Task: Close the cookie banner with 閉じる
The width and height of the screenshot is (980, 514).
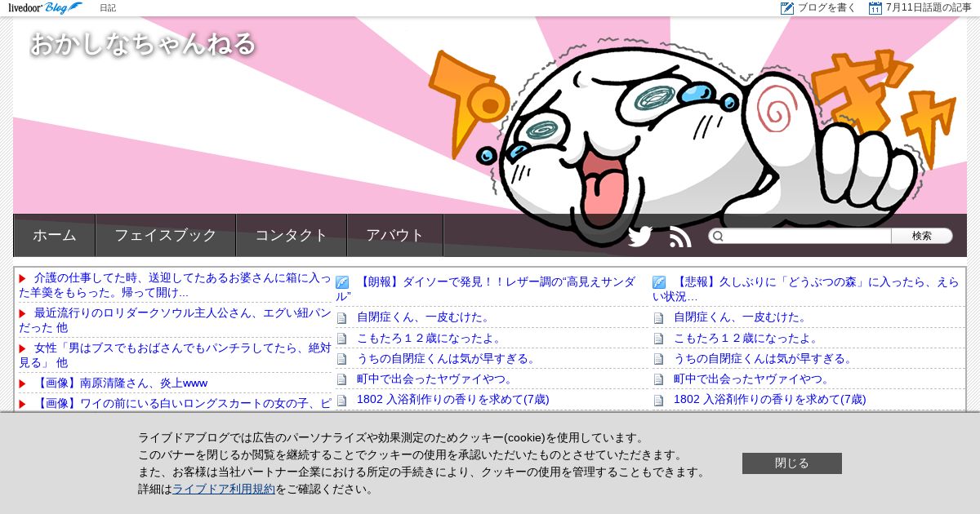Action: tap(792, 463)
